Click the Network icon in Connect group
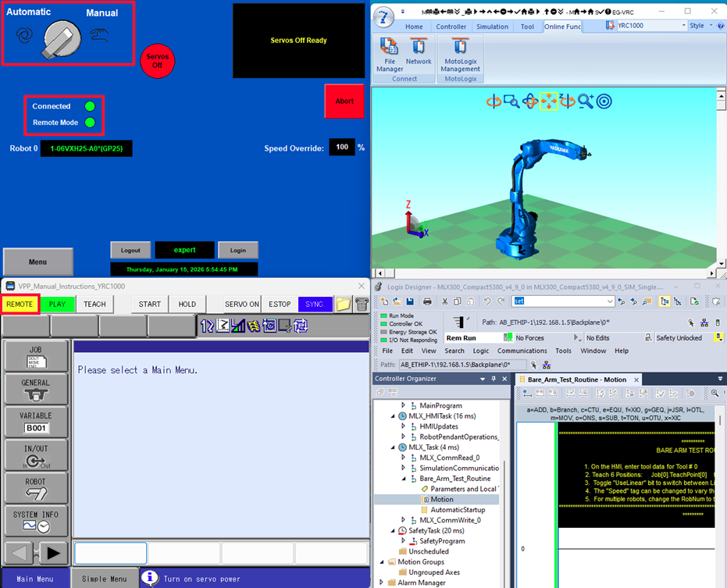The image size is (727, 588). [x=418, y=52]
